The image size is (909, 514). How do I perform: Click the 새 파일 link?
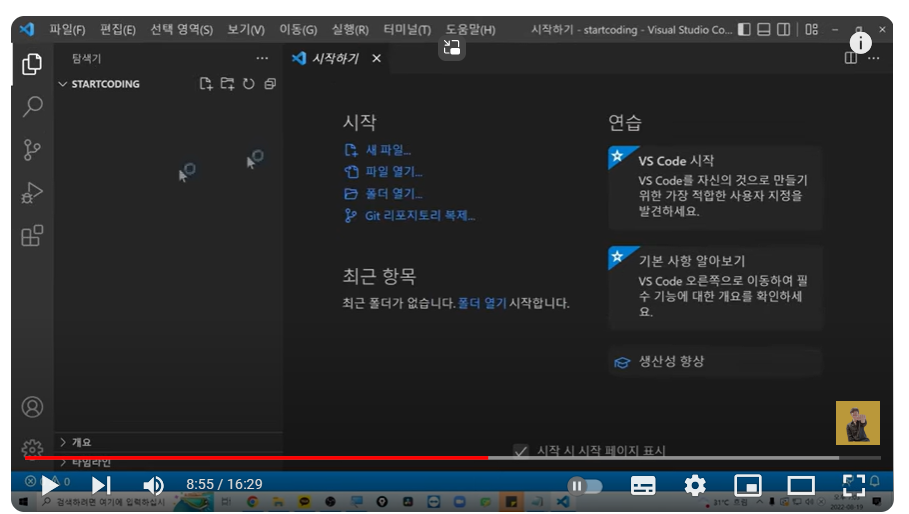388,150
